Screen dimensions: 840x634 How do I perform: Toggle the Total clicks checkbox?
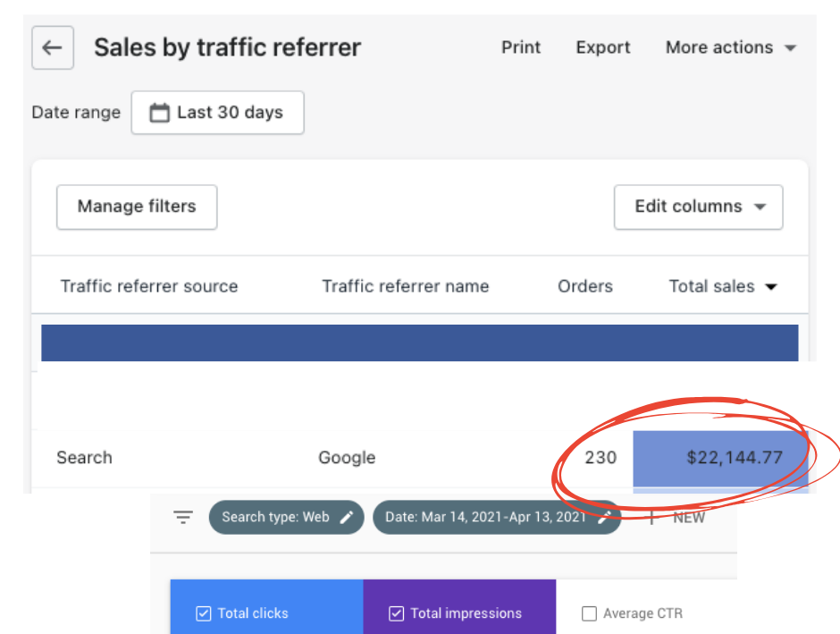(x=203, y=613)
